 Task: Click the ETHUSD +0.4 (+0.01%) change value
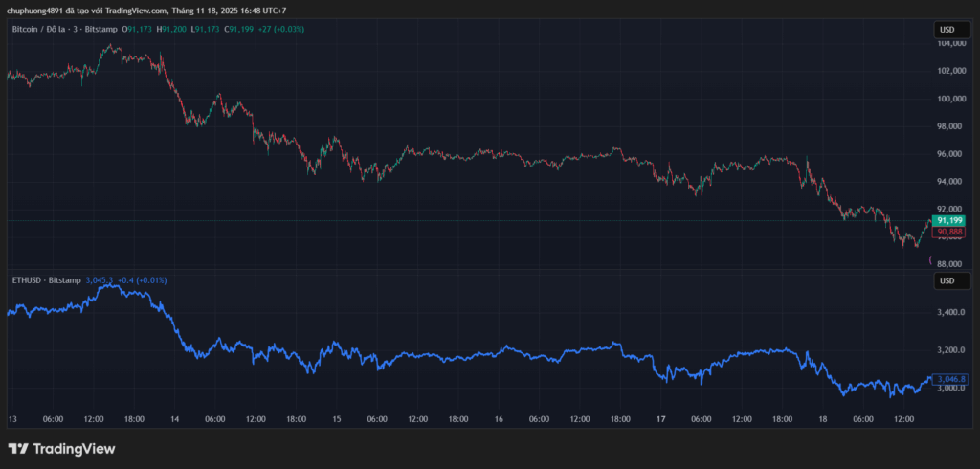[x=141, y=280]
